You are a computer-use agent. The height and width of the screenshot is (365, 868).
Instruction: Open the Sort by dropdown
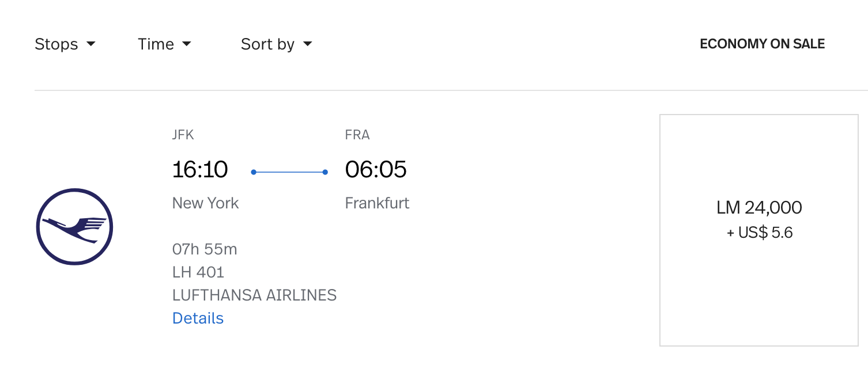(x=276, y=44)
